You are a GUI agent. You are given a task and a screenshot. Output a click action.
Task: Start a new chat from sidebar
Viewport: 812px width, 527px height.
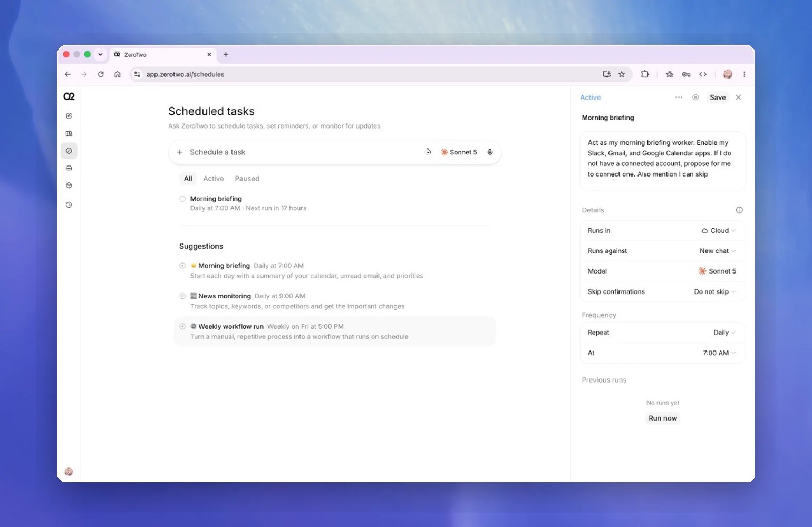tap(69, 115)
